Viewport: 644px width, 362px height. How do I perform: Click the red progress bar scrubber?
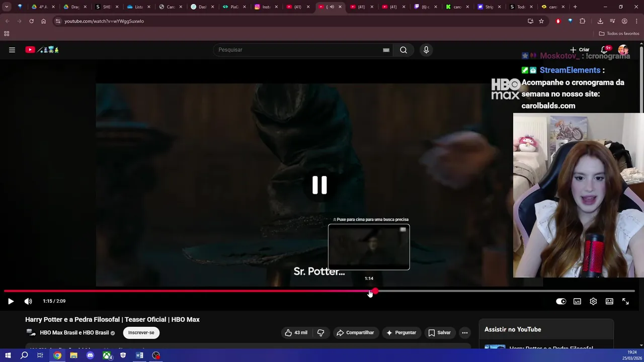coord(375,291)
